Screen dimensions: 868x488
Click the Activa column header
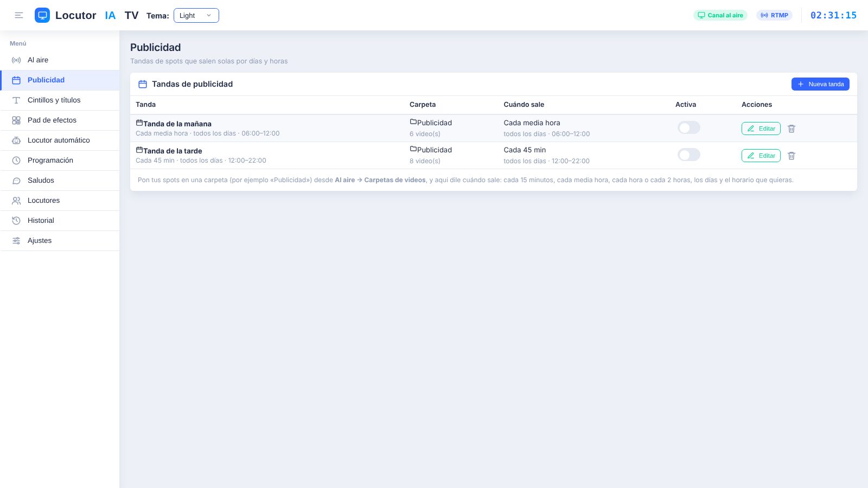[686, 105]
